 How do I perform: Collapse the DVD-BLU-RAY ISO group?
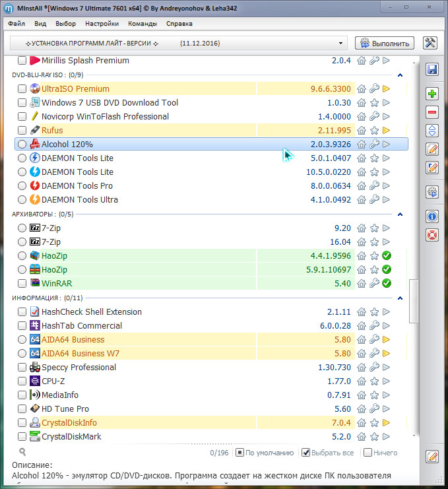pos(400,75)
